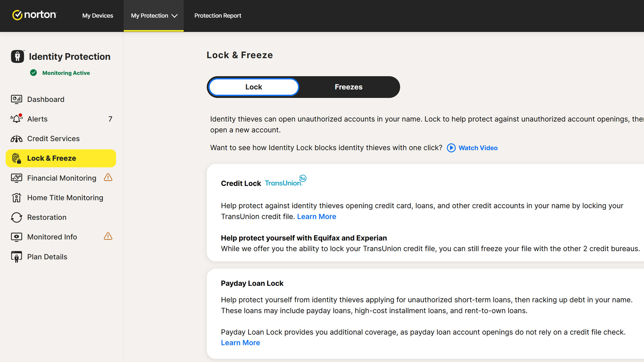This screenshot has width=644, height=362.
Task: Switch to the Freezes toggle option
Action: (x=348, y=87)
